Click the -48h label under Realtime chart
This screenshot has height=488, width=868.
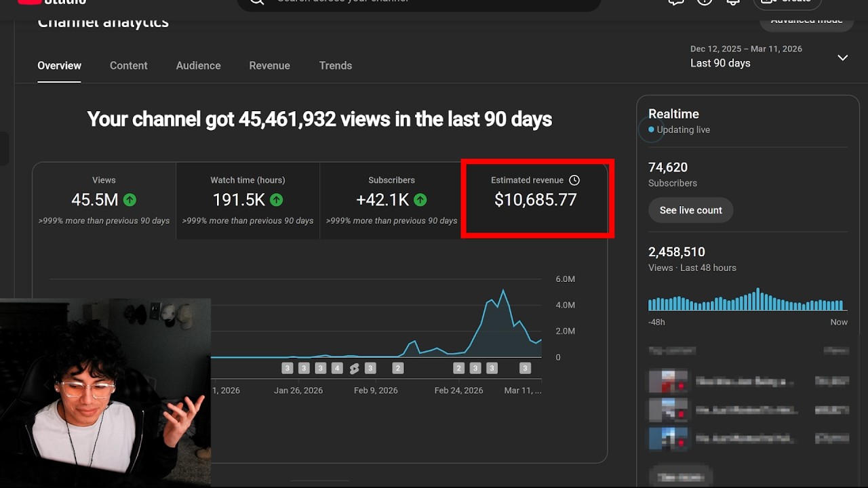656,322
